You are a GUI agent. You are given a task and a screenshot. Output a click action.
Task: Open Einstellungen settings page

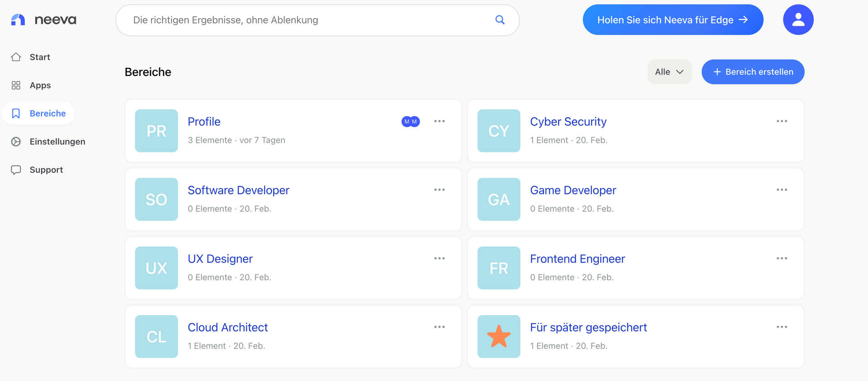pos(57,141)
